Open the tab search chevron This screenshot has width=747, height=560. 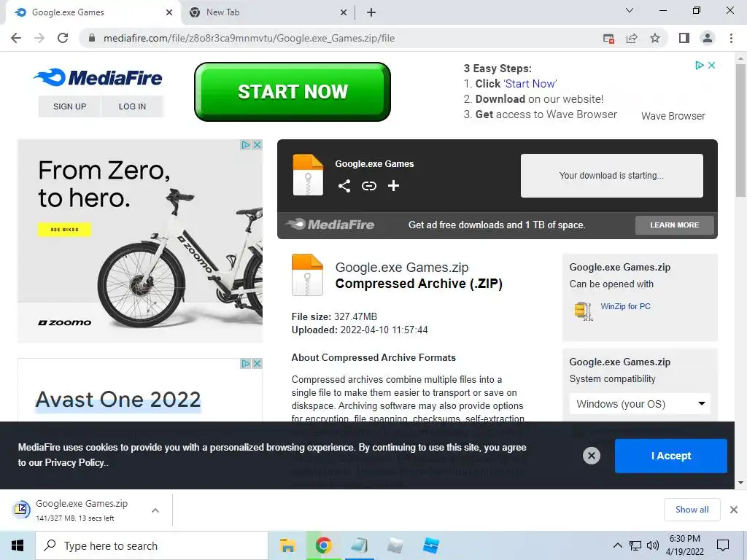(630, 10)
